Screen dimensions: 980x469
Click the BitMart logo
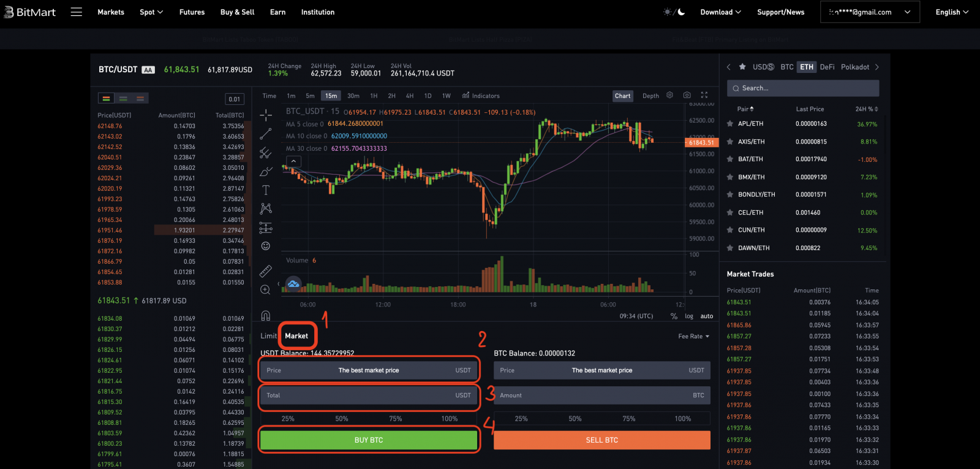click(29, 12)
